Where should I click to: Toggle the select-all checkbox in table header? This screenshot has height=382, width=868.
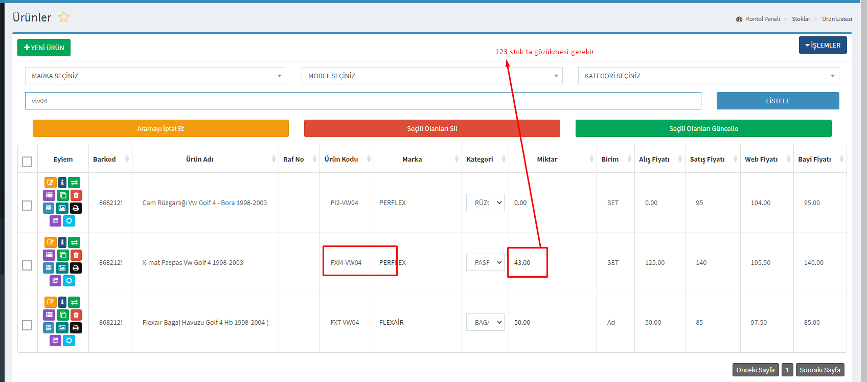tap(27, 162)
